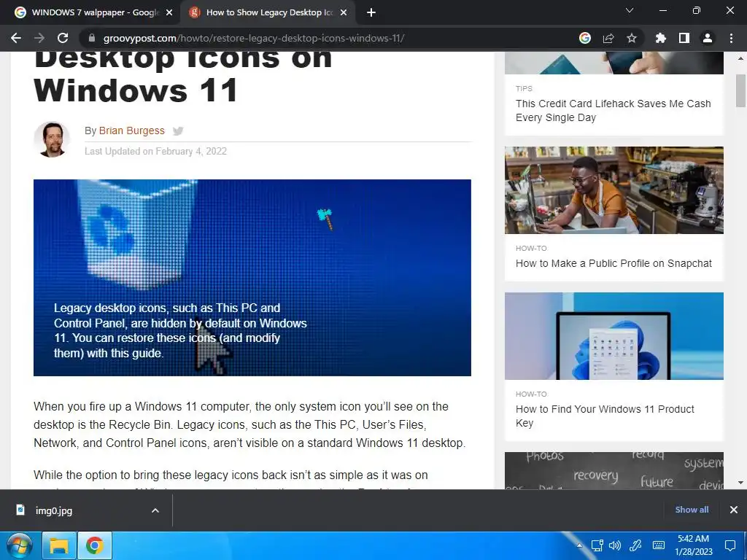
Task: Click the TIPS category label
Action: (x=524, y=88)
